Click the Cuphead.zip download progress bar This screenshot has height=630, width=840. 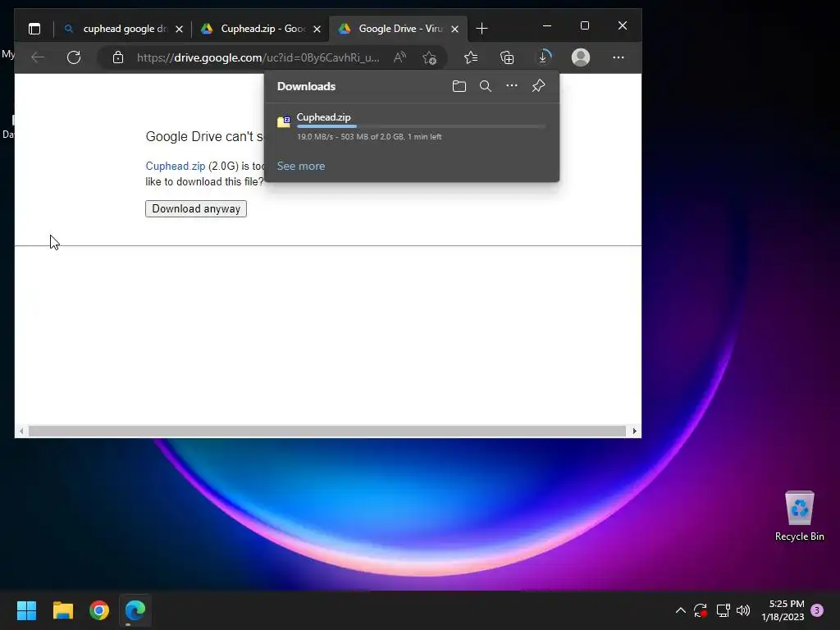[x=421, y=126]
